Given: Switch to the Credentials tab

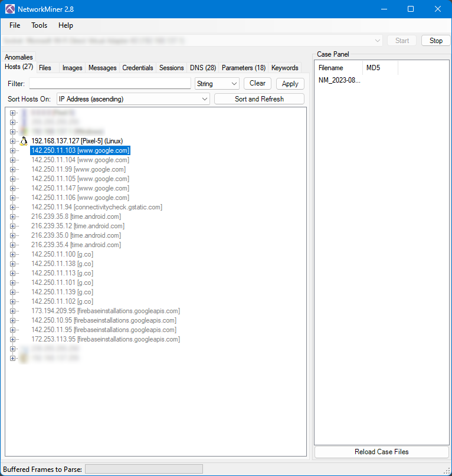Looking at the screenshot, I should pyautogui.click(x=137, y=68).
